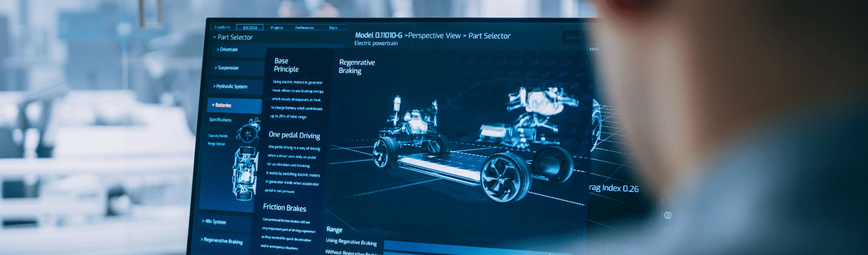Click the Friction Brakes heading
The width and height of the screenshot is (868, 255).
pyautogui.click(x=284, y=208)
